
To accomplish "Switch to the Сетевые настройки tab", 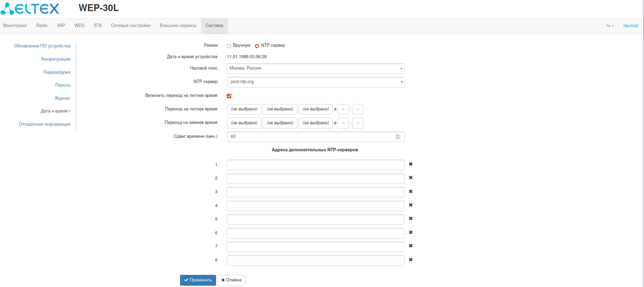I will tap(131, 26).
